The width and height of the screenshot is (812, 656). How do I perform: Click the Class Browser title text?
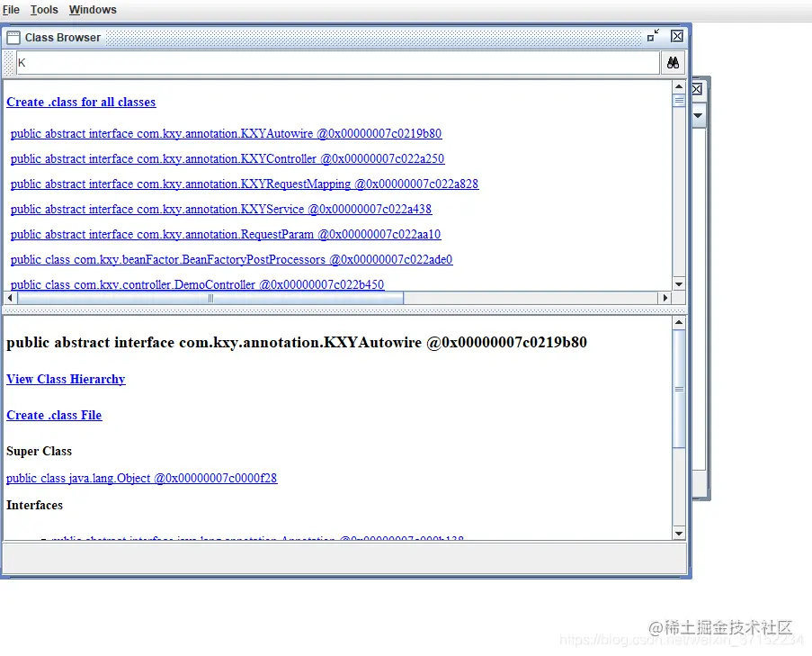coord(63,38)
